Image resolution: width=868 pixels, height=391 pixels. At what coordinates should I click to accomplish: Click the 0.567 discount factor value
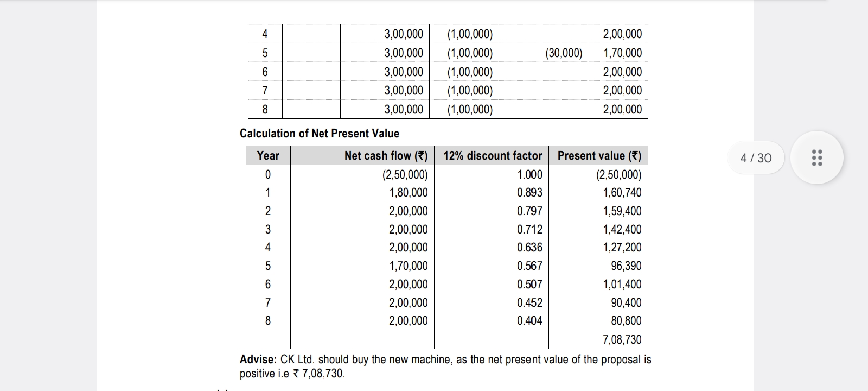click(x=529, y=266)
